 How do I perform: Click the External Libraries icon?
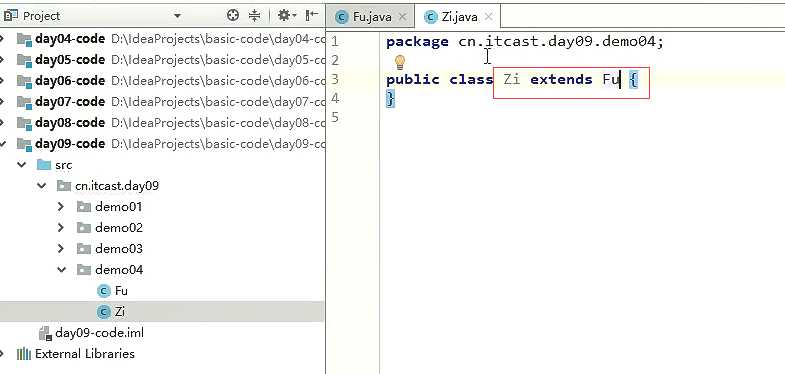(24, 354)
